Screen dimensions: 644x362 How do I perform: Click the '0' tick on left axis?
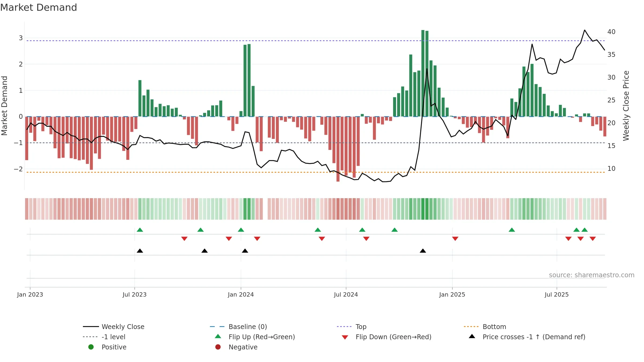coord(21,117)
